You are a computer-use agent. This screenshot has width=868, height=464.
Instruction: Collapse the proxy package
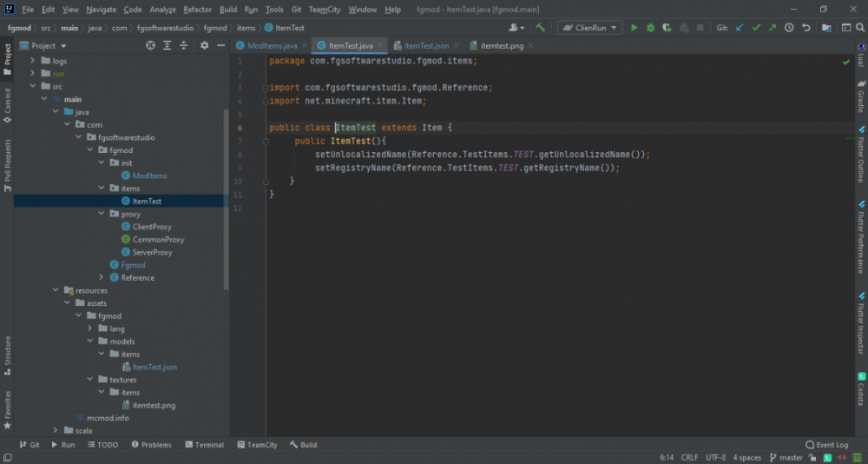point(102,214)
